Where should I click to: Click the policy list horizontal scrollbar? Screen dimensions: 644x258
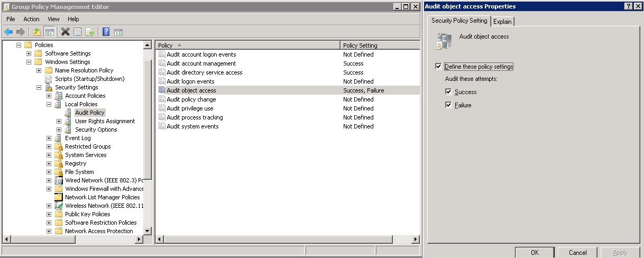click(288, 239)
